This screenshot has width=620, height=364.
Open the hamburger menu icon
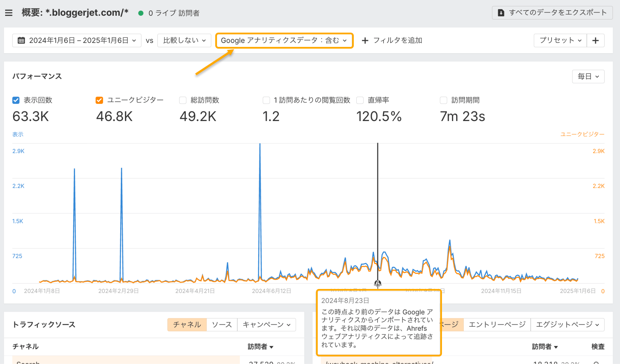tap(9, 13)
